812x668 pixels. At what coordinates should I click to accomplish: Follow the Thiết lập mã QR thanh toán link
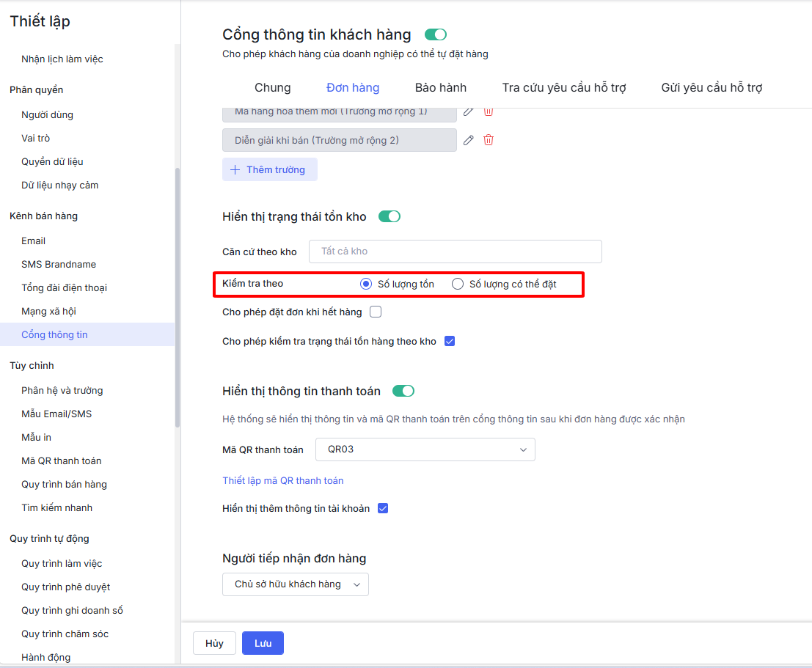pyautogui.click(x=283, y=481)
